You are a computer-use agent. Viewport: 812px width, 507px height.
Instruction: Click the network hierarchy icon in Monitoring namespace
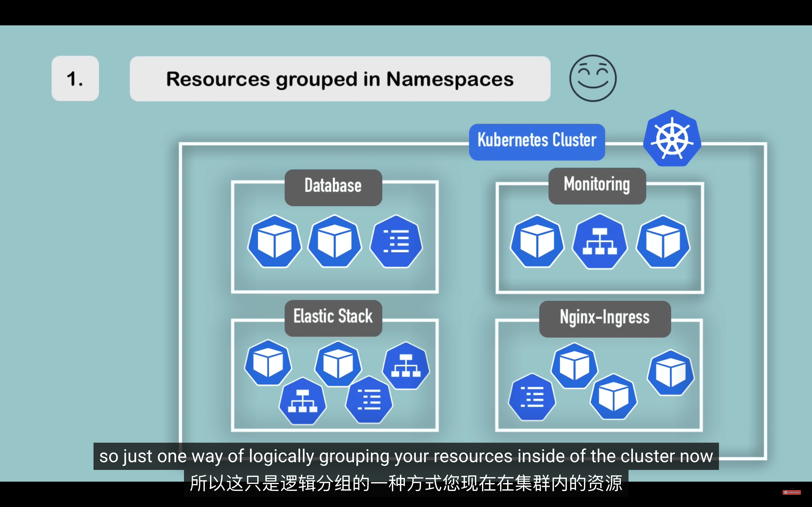pyautogui.click(x=600, y=242)
